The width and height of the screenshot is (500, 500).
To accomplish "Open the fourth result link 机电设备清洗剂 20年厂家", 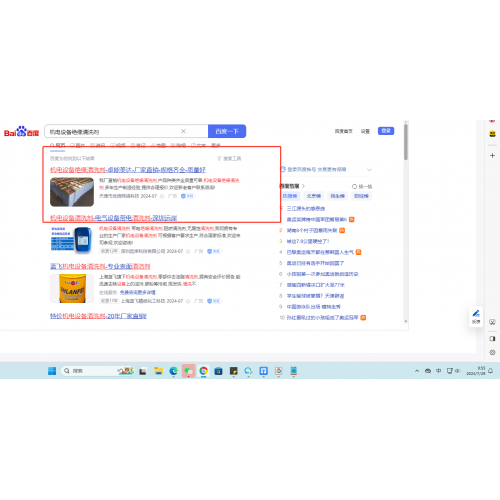I will pos(98,316).
